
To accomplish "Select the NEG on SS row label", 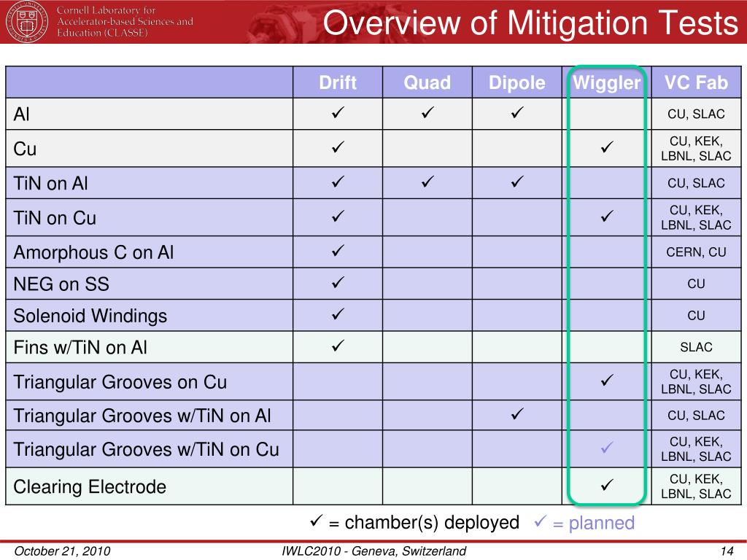I will (61, 284).
